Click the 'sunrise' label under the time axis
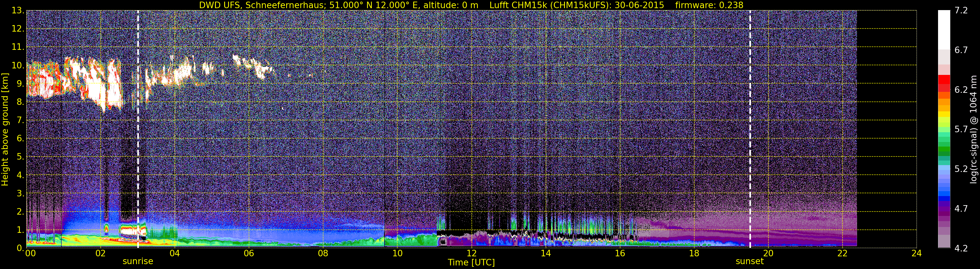The height and width of the screenshot is (269, 980). coord(138,262)
